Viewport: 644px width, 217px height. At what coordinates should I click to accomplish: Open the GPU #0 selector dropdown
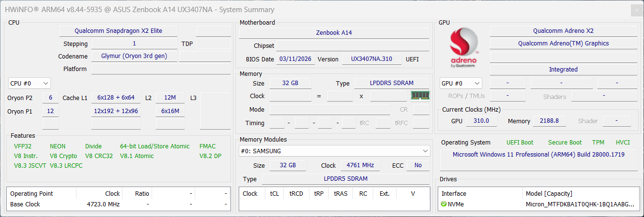(x=461, y=84)
